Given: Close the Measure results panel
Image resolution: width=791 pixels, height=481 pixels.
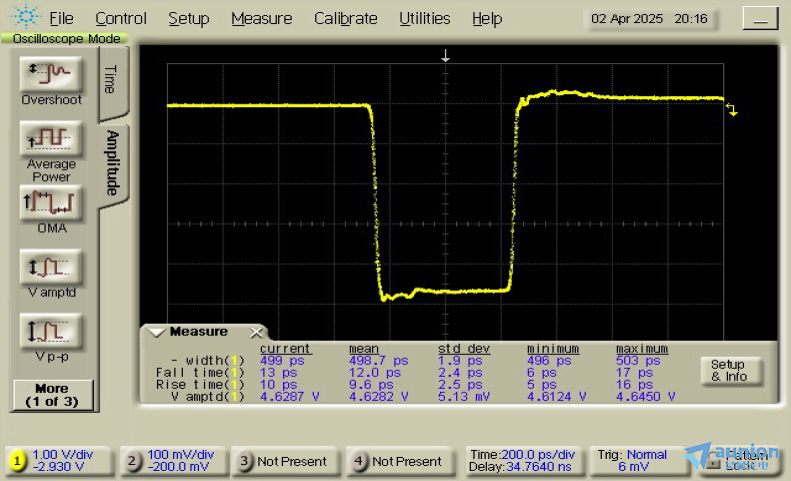Looking at the screenshot, I should point(256,332).
